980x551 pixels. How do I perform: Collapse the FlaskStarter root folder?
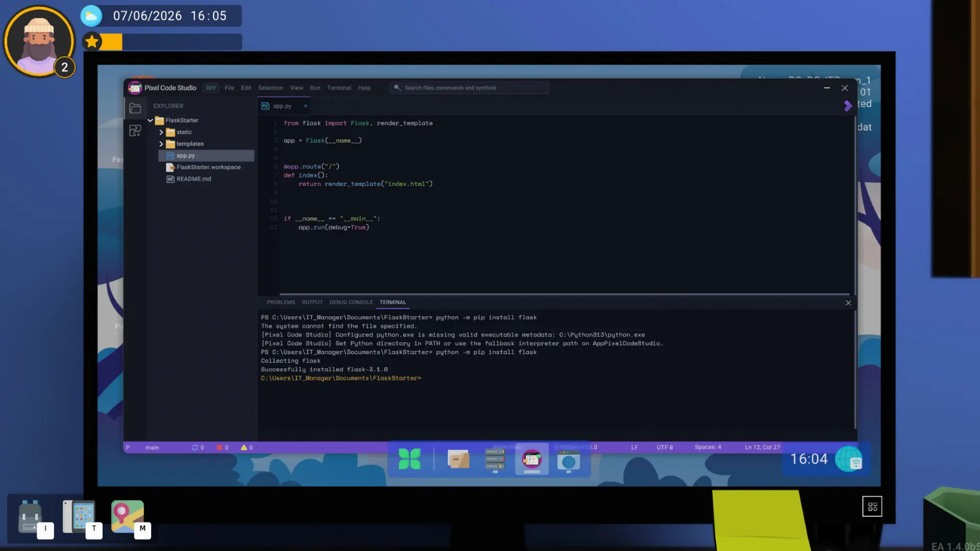tap(151, 120)
